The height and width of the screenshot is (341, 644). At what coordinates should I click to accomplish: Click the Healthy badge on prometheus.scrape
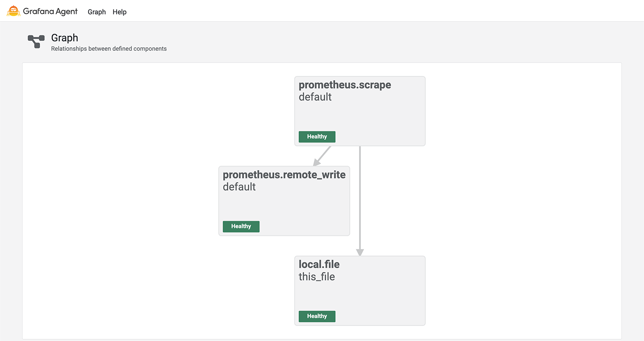316,137
